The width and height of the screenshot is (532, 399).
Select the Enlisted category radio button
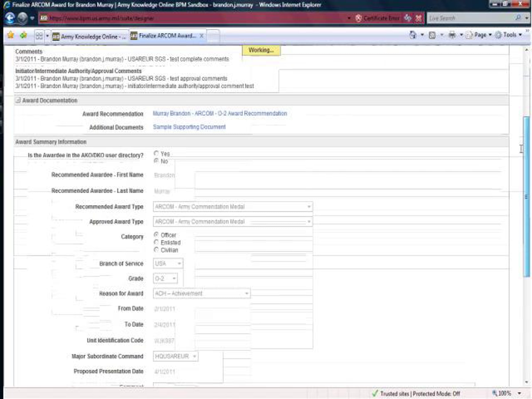(156, 242)
